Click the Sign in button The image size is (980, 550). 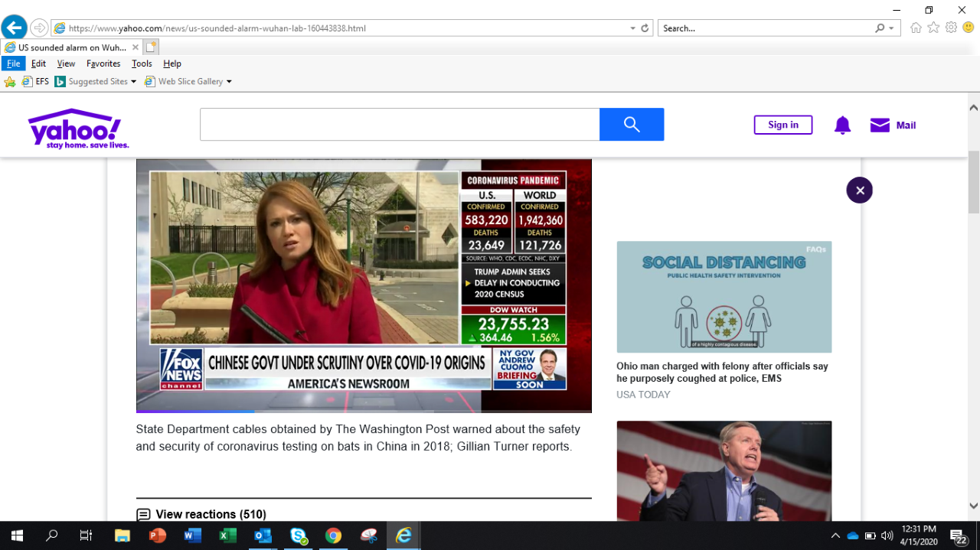[782, 125]
